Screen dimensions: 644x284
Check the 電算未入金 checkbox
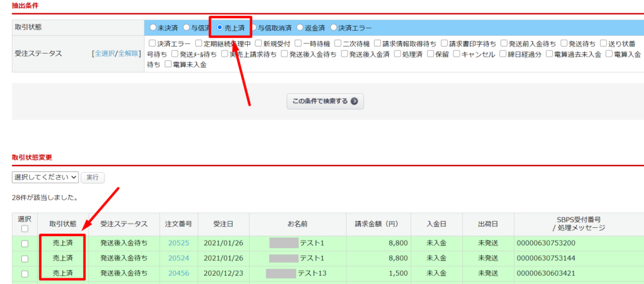tap(168, 64)
